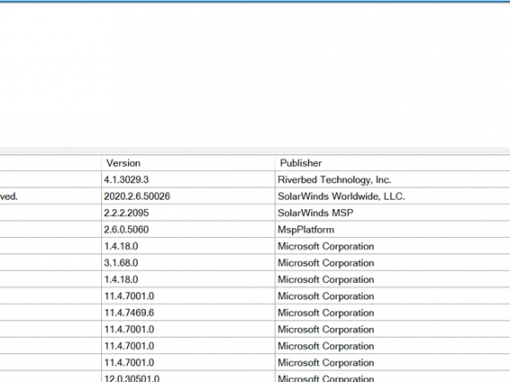Image resolution: width=510 pixels, height=382 pixels.
Task: Select the SolarWinds Worldwide, LLC. publisher cell
Action: [393, 196]
